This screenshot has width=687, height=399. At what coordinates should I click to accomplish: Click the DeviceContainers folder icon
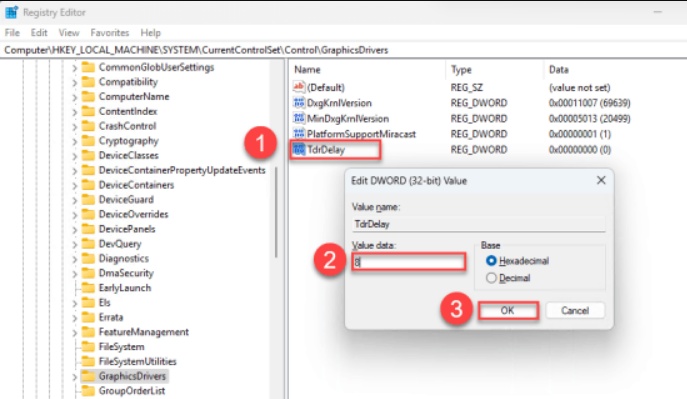point(88,185)
